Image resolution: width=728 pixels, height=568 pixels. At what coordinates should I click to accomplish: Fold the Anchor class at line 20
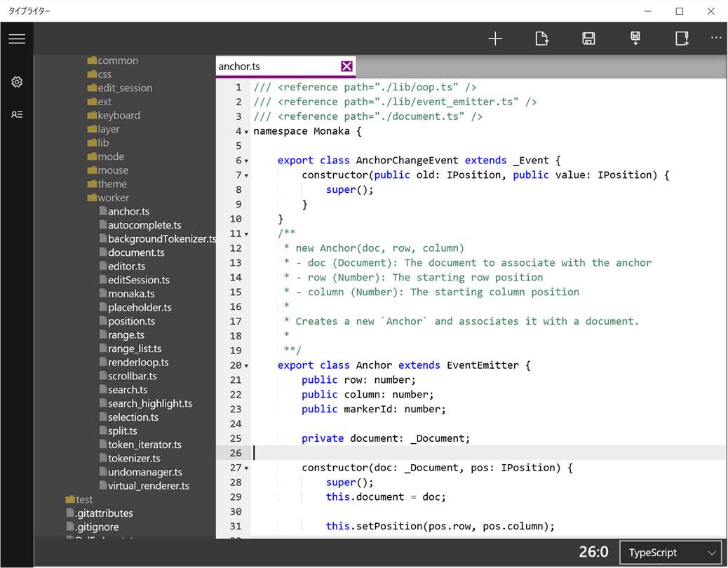[x=246, y=366]
